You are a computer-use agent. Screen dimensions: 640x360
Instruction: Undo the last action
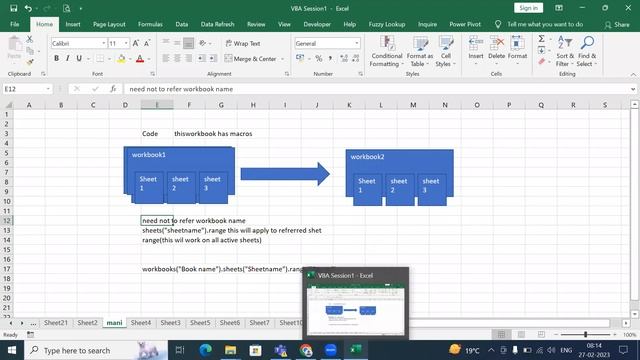(x=28, y=8)
